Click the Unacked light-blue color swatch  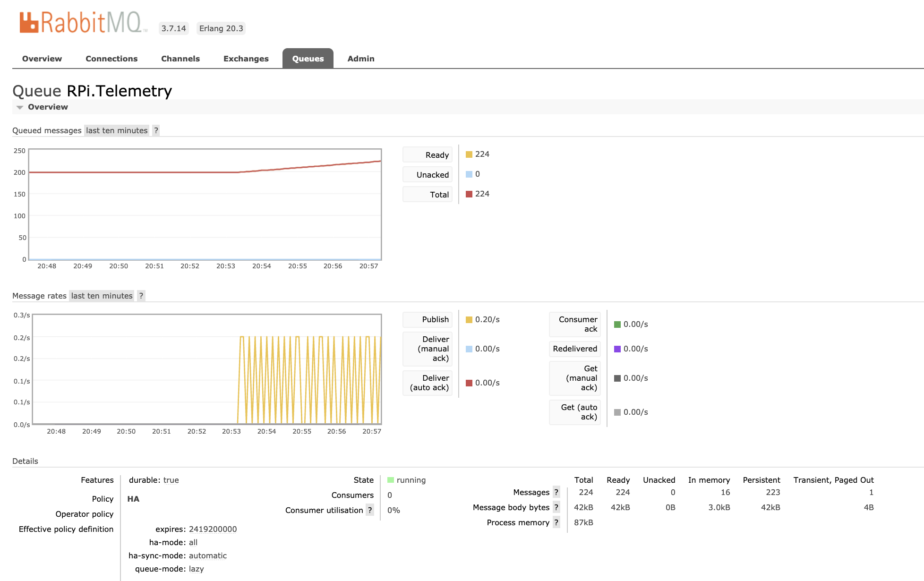pyautogui.click(x=469, y=174)
